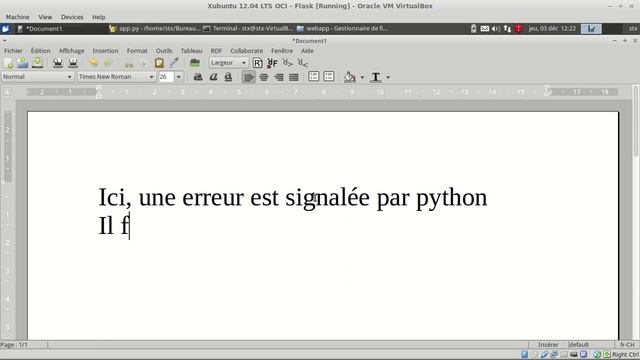Click the Redo arrow icon
The image size is (640, 360).
[x=108, y=63]
